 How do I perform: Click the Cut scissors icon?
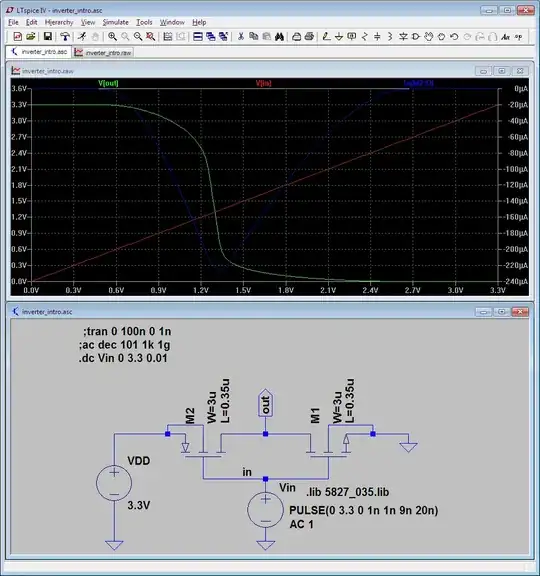(241, 36)
